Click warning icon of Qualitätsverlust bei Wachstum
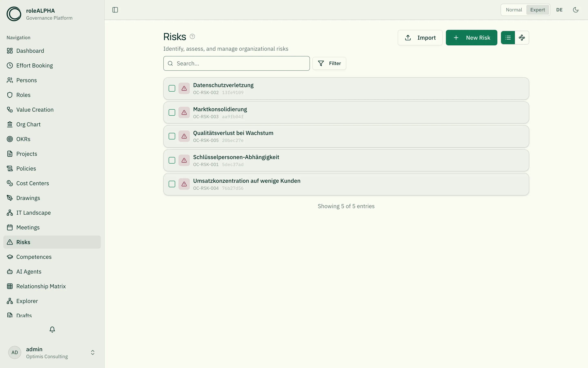588x368 pixels. pyautogui.click(x=184, y=136)
